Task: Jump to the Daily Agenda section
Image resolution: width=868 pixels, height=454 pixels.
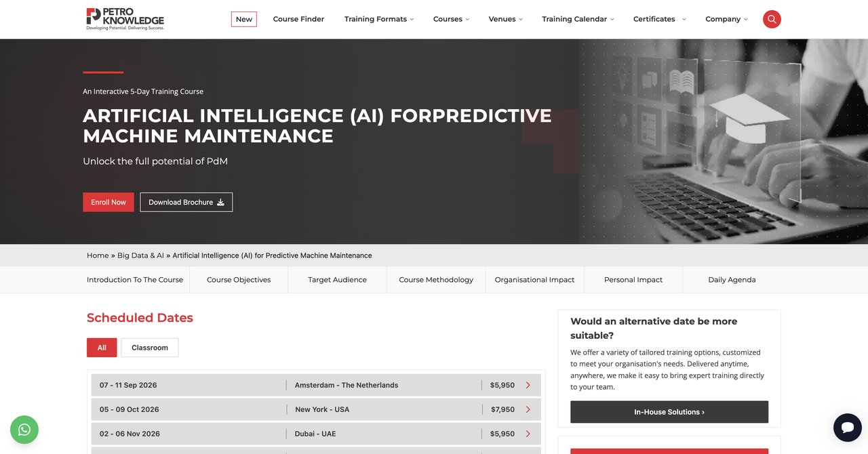Action: pos(732,280)
